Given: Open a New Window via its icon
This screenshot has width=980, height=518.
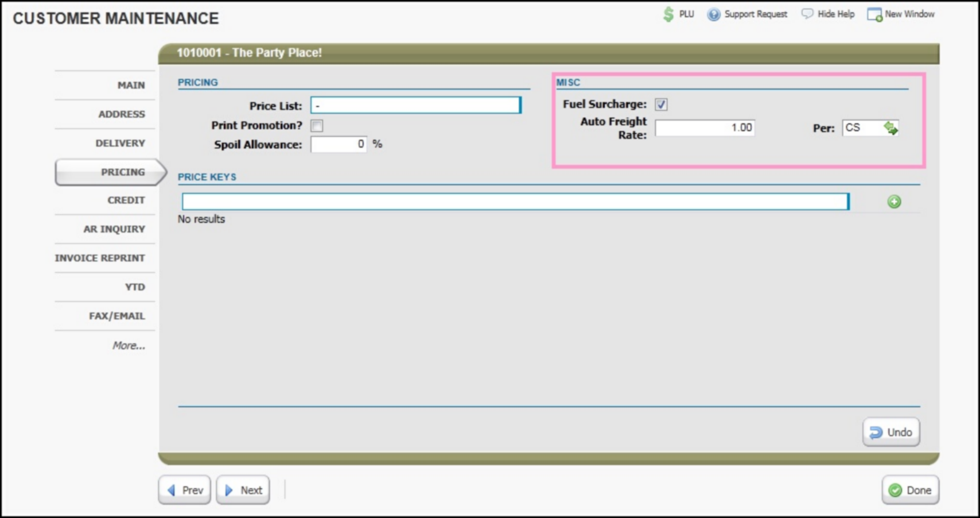Looking at the screenshot, I should [874, 14].
